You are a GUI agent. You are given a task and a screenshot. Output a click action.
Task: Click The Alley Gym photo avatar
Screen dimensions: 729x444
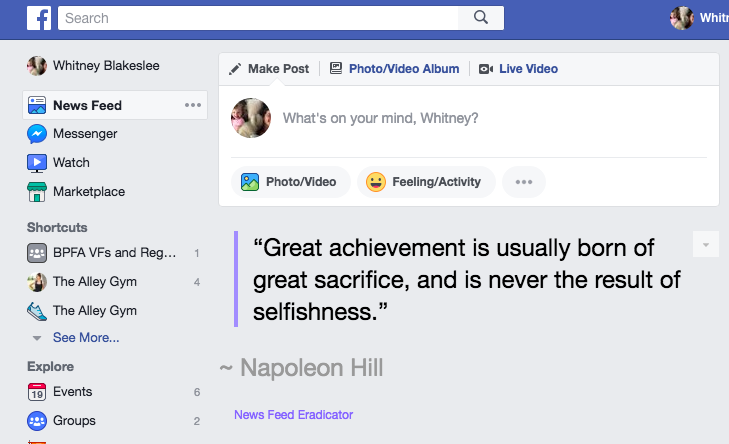coord(37,282)
